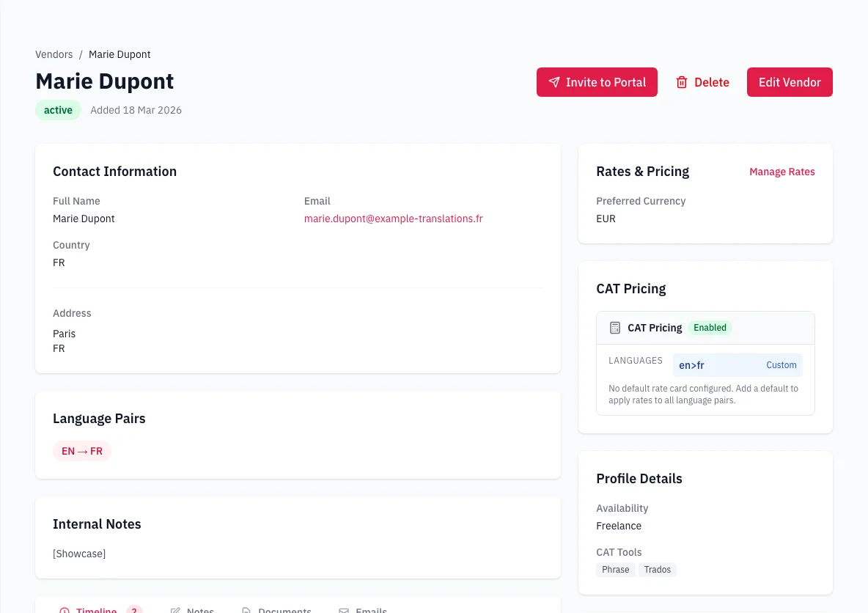Click the active status badge
Viewport: 868px width, 613px height.
(58, 109)
